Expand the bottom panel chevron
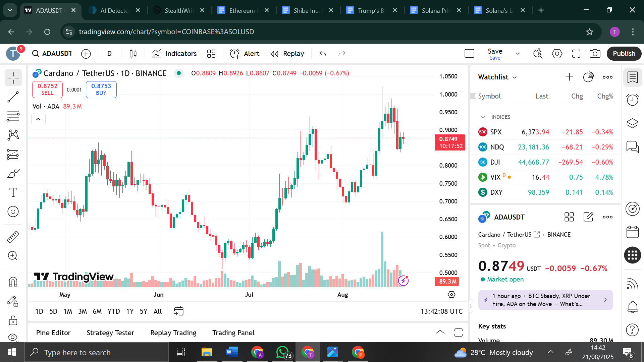 (x=440, y=333)
